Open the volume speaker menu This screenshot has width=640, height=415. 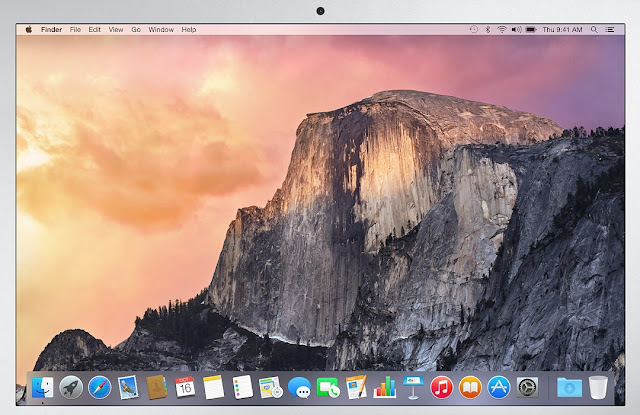pyautogui.click(x=516, y=29)
